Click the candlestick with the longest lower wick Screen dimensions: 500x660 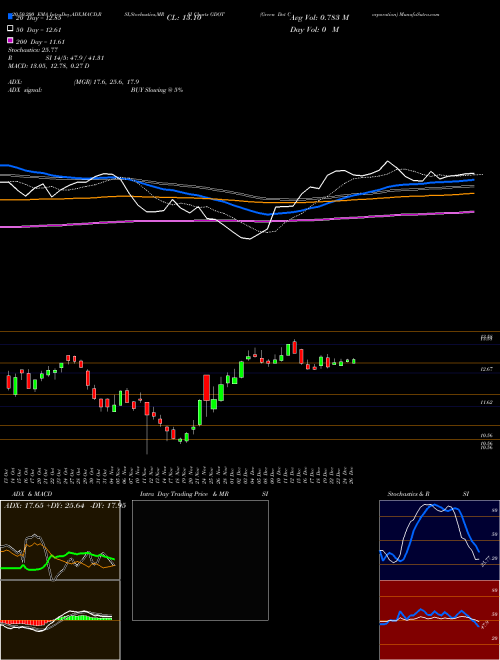(x=147, y=428)
